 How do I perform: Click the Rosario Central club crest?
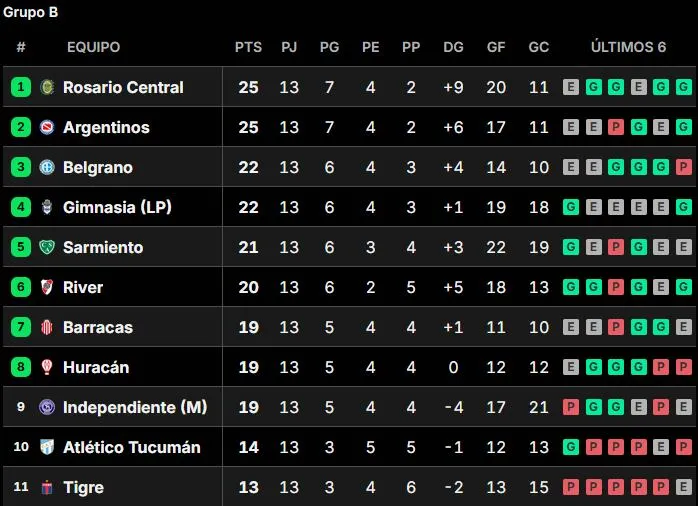click(x=47, y=87)
